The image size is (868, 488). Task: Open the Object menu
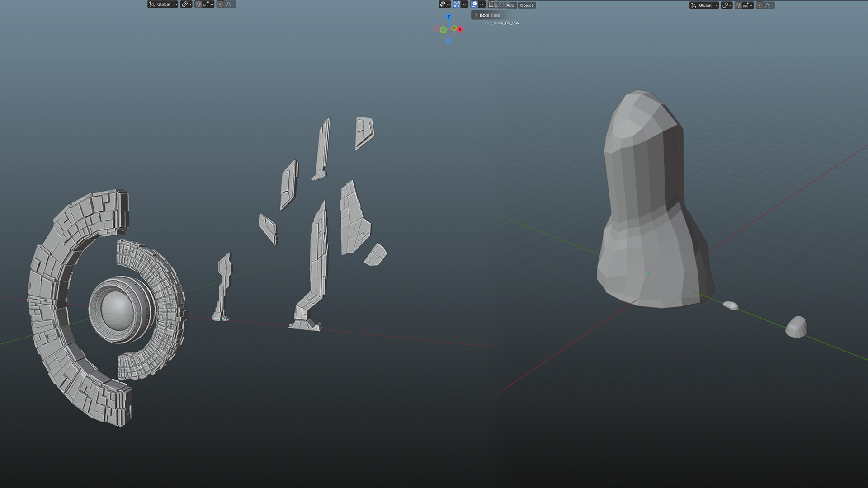coord(526,5)
